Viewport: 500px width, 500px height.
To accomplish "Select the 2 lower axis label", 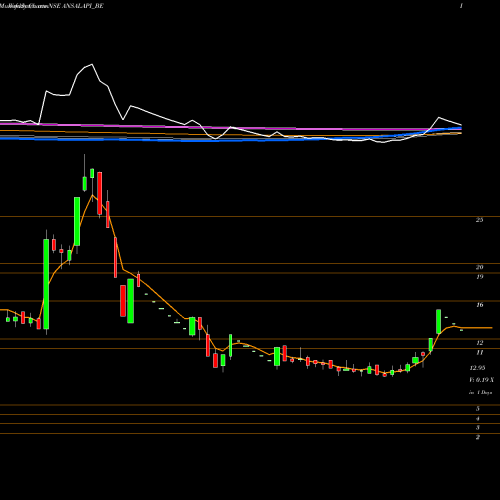I will point(478,437).
